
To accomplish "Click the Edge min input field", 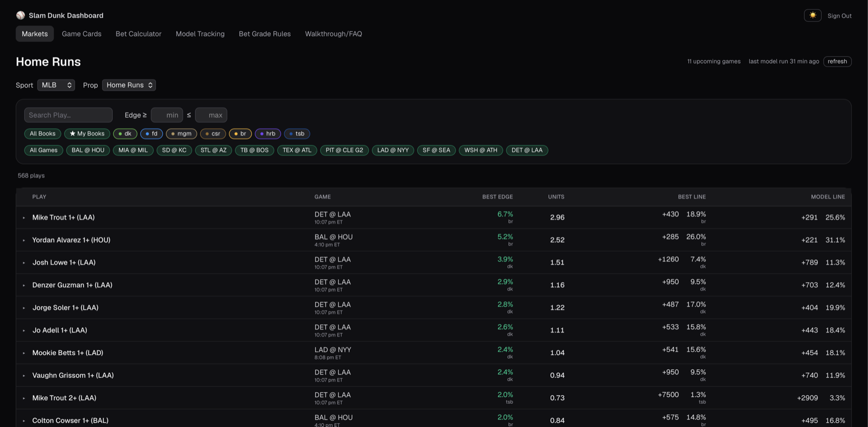I will tap(167, 115).
